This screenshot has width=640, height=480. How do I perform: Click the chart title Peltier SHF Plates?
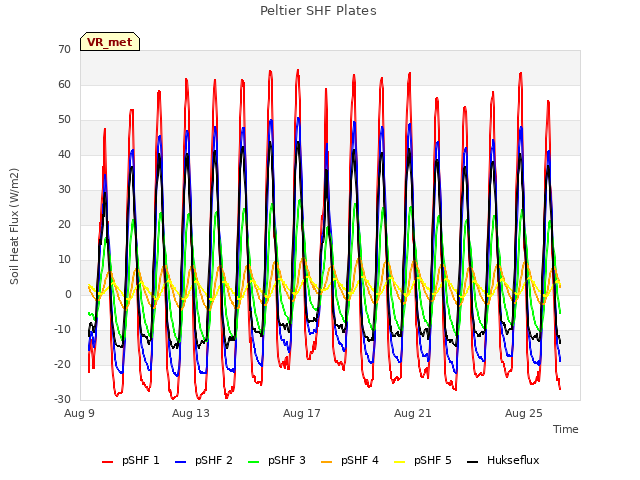pos(318,11)
